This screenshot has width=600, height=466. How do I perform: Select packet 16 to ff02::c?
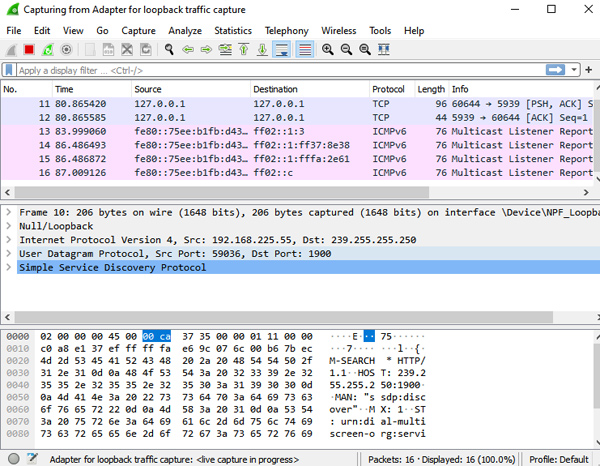[297, 173]
